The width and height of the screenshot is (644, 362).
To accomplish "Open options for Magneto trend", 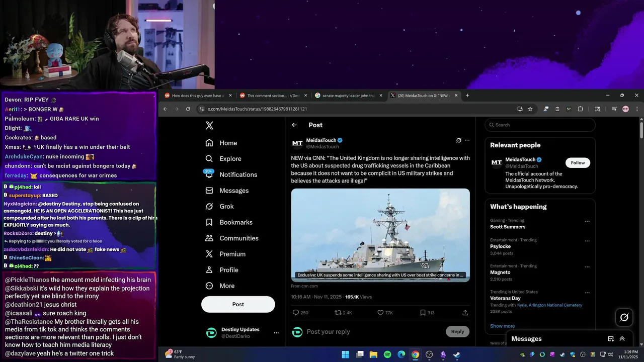I will point(587,266).
